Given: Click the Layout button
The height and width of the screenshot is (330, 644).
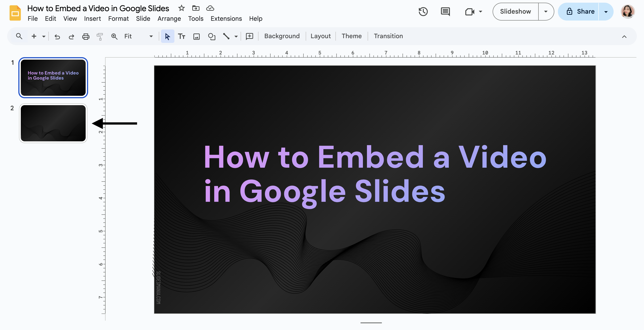Looking at the screenshot, I should coord(320,36).
